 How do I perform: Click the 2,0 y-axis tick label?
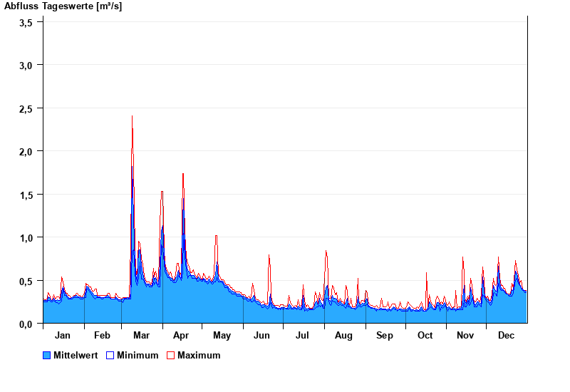click(26, 151)
